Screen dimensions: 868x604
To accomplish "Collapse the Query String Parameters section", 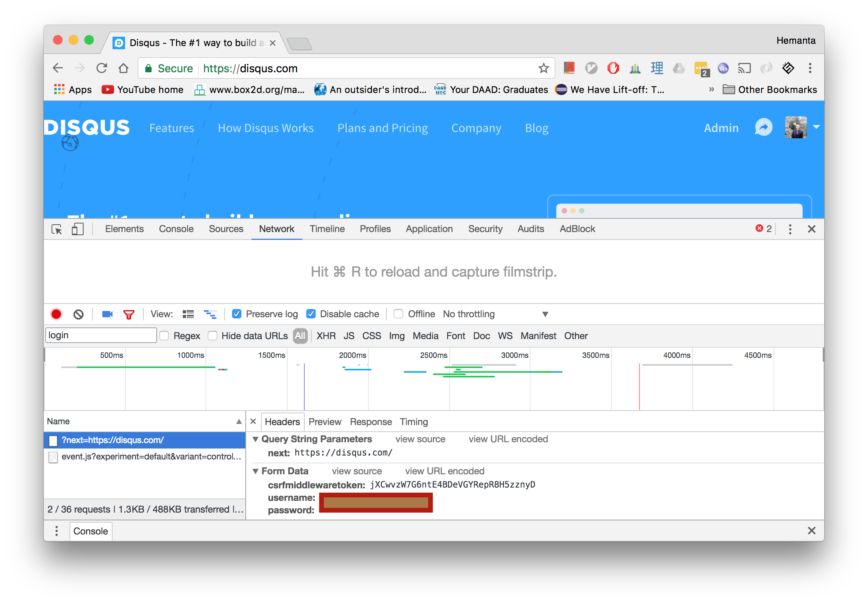I will 255,439.
